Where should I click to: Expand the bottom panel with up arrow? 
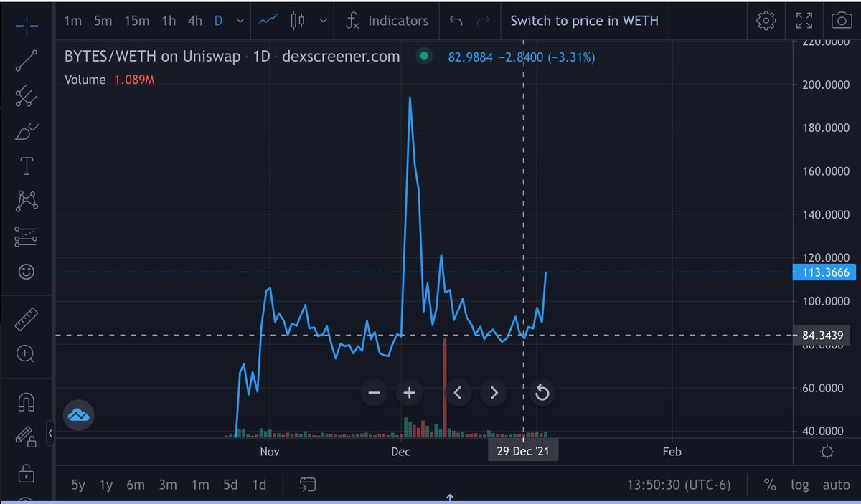pyautogui.click(x=450, y=498)
